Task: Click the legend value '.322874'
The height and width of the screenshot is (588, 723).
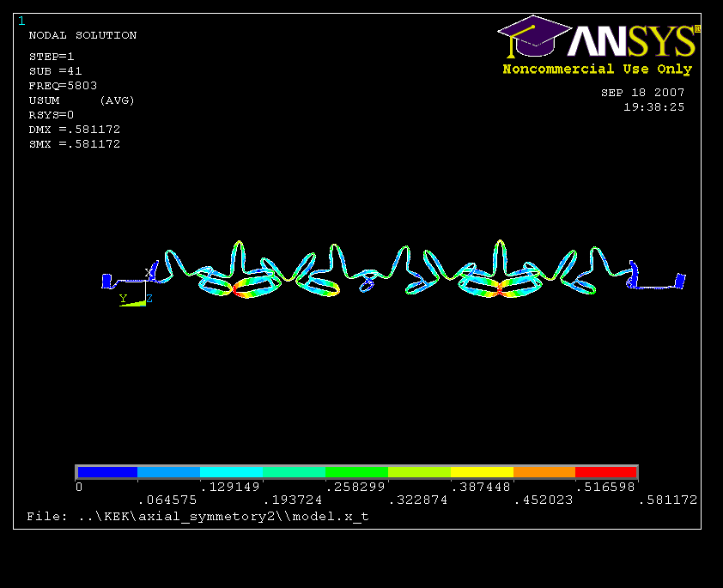Action: (418, 500)
